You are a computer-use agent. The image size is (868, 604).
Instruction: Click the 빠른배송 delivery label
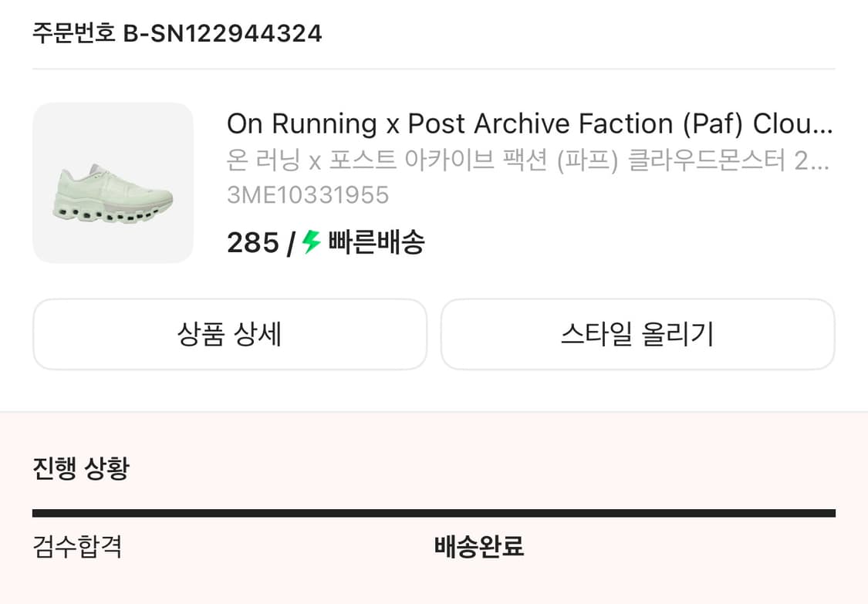pos(376,243)
